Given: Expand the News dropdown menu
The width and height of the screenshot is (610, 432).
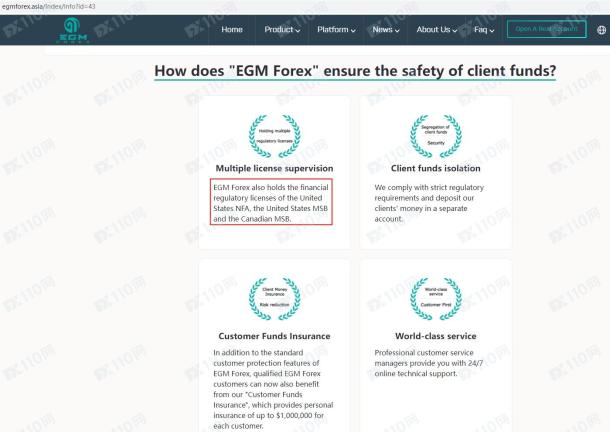Looking at the screenshot, I should 386,30.
